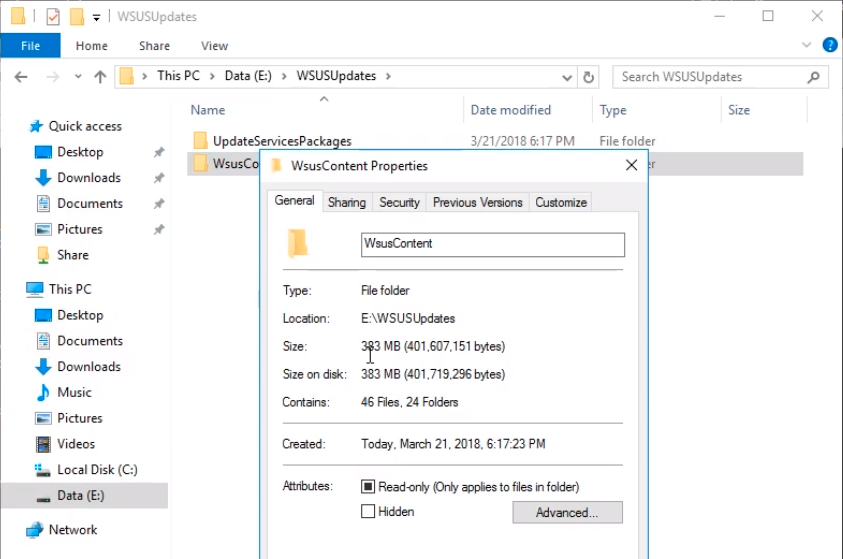
Task: Open the Share folder in Quick access
Action: pyautogui.click(x=73, y=255)
